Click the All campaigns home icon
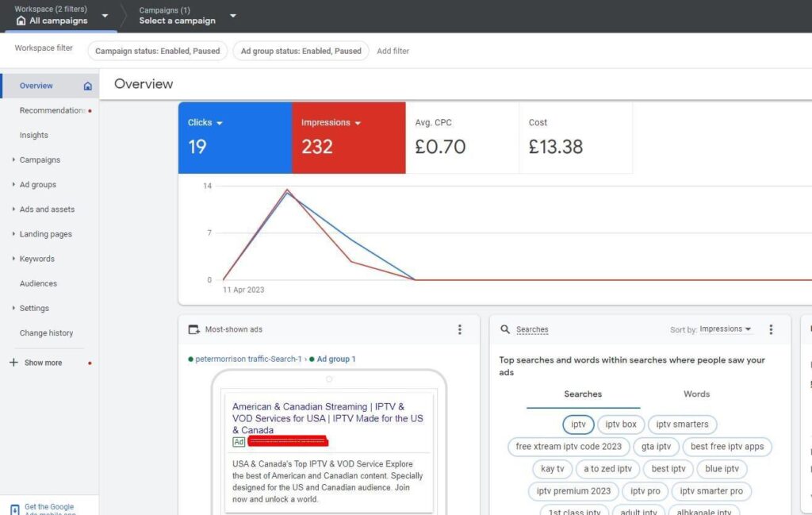This screenshot has height=515, width=812. (21, 21)
